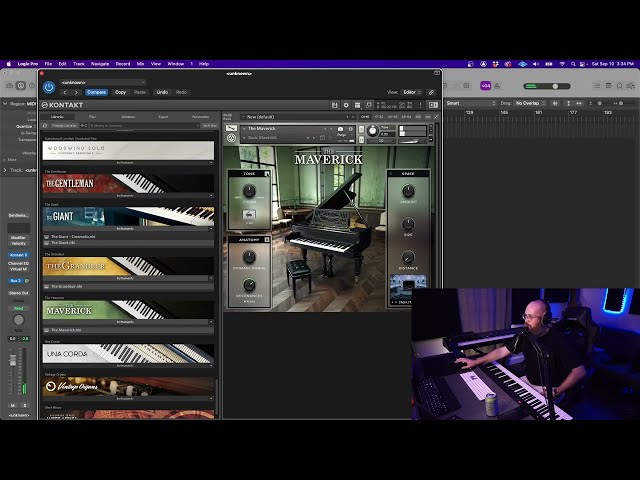
Task: Open Logic Pro Mix menu
Action: [x=140, y=64]
